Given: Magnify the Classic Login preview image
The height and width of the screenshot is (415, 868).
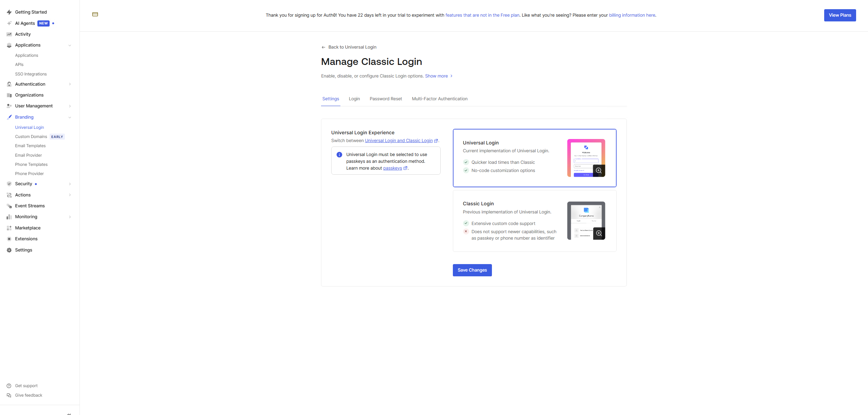Looking at the screenshot, I should click(599, 234).
